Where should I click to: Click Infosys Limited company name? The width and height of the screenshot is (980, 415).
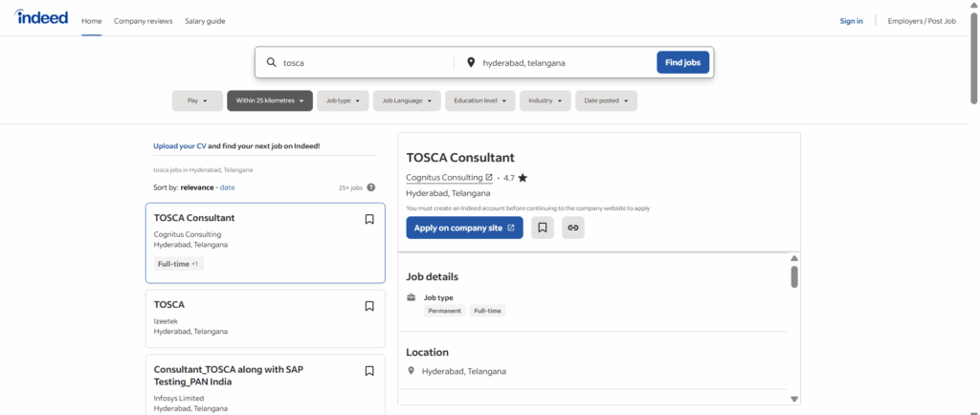(179, 398)
